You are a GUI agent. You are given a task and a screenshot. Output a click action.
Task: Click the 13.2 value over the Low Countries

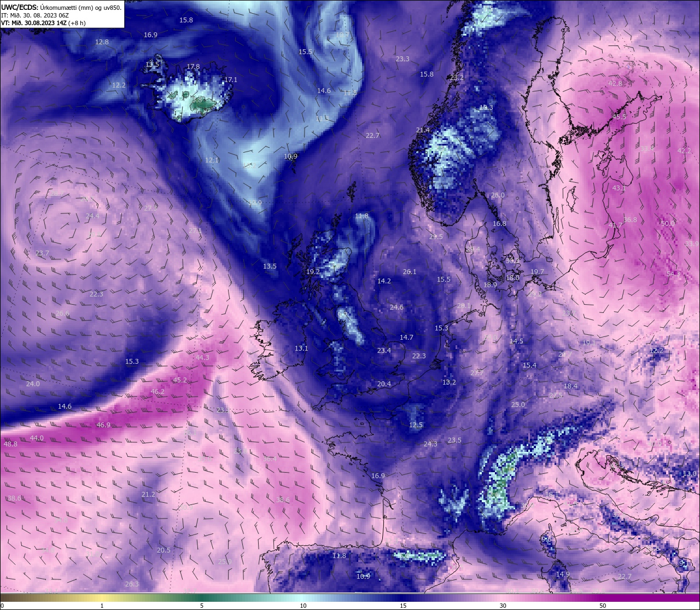(x=449, y=382)
